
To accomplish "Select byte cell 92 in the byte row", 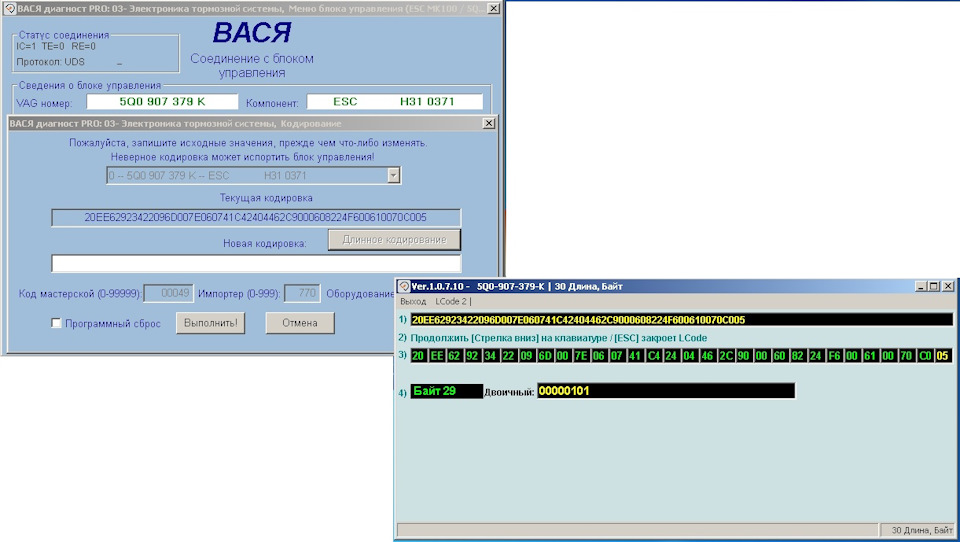I will pyautogui.click(x=473, y=356).
